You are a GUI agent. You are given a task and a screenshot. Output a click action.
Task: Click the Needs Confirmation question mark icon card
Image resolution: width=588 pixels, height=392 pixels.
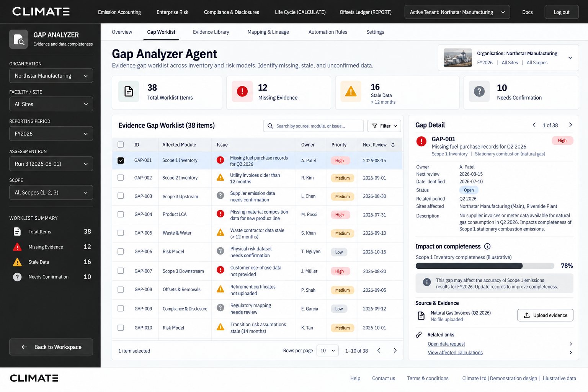[x=479, y=91]
